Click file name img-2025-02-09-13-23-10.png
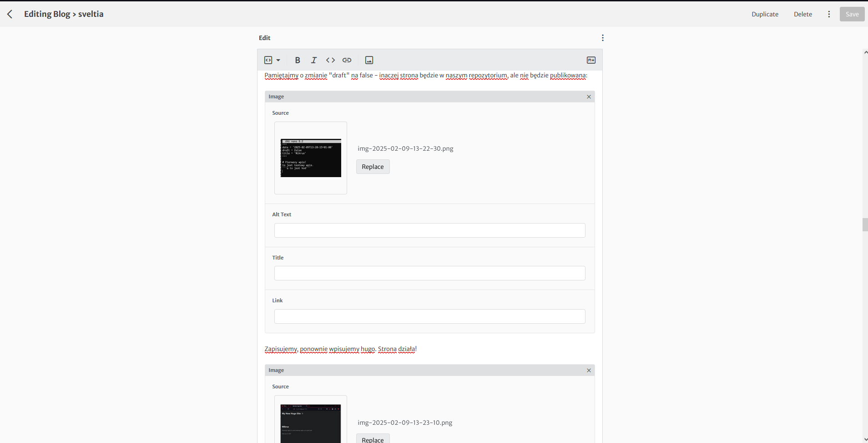868x443 pixels. click(405, 423)
